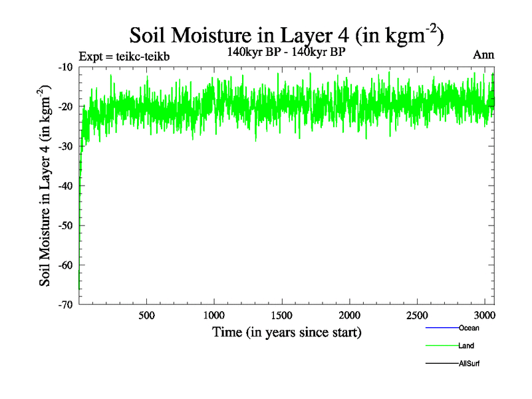Screen dimensions: 532x399
Task: Select the x-axis title 'Time (in years since start)'
Action: point(287,332)
